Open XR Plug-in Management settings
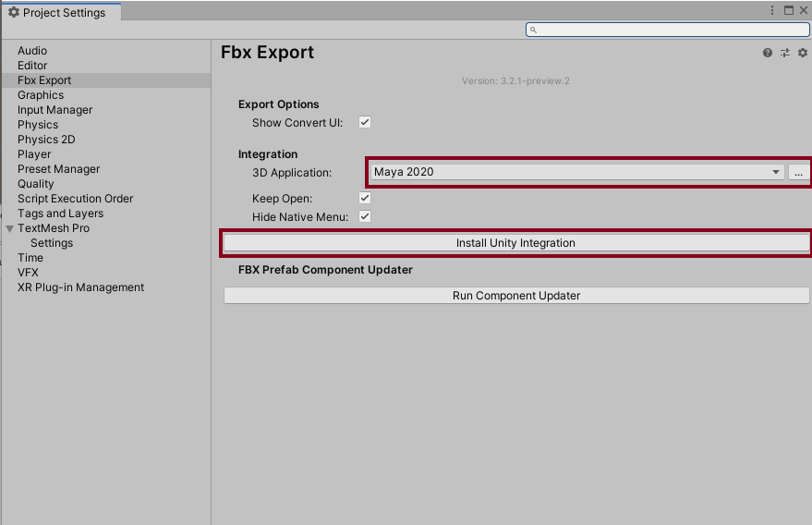Image resolution: width=812 pixels, height=525 pixels. (x=80, y=287)
